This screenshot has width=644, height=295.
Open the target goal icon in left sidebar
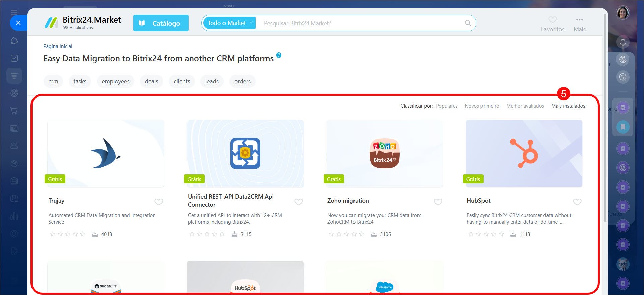click(14, 93)
